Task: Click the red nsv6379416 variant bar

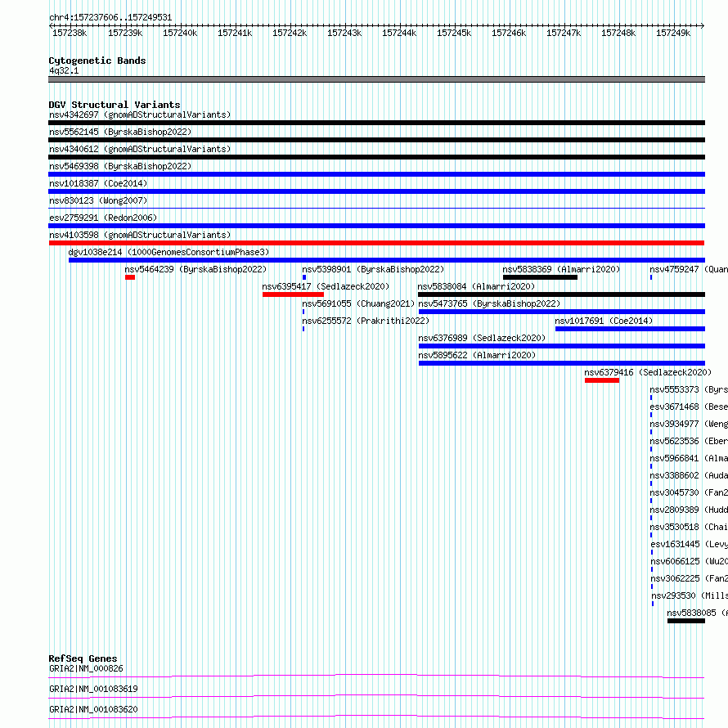Action: click(x=602, y=380)
